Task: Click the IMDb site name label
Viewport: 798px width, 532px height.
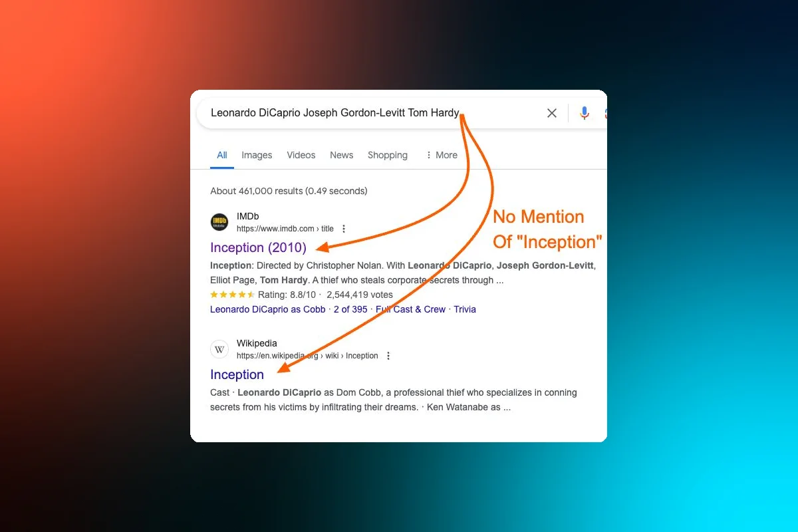Action: (x=248, y=217)
